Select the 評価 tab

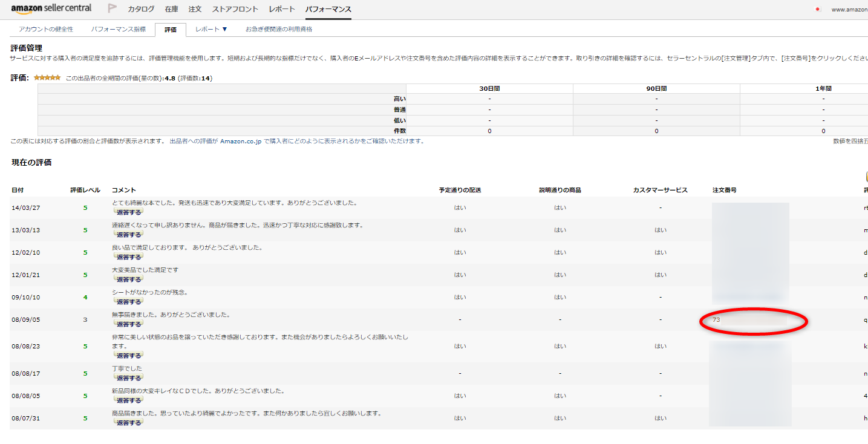coord(171,29)
